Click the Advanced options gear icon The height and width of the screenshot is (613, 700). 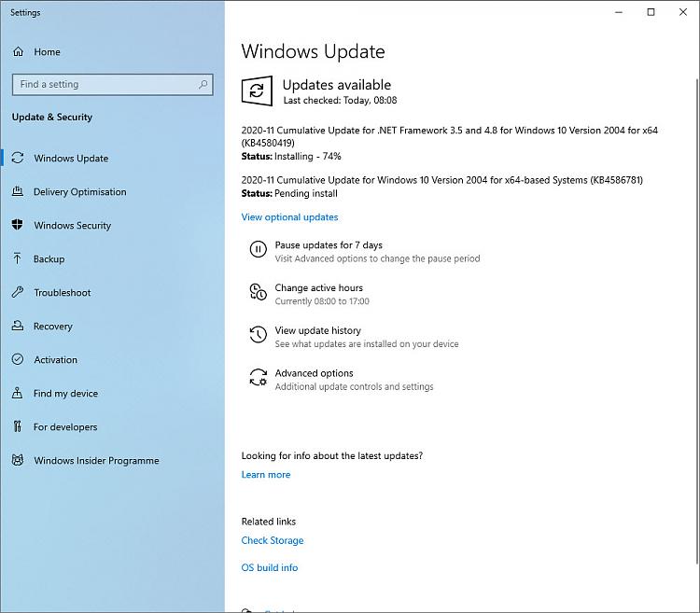258,378
